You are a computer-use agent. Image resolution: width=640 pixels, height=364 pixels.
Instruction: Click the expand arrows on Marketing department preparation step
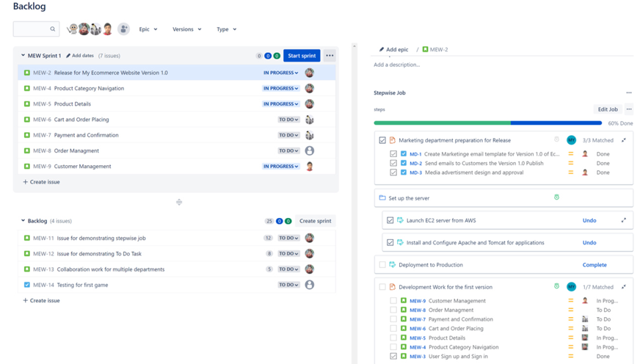(x=624, y=140)
